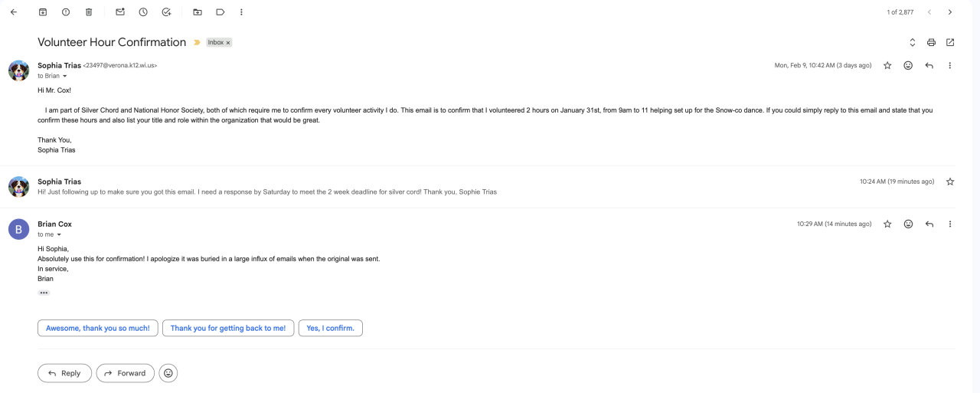Expand recipient details next to 'to Brian'
This screenshot has width=980, height=393.
tap(65, 77)
